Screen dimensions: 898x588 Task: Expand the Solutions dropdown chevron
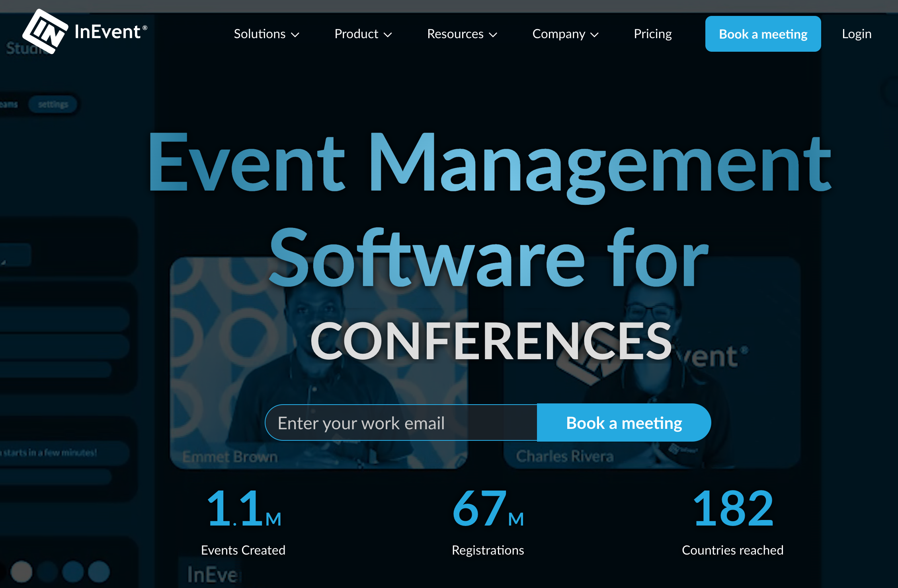[x=295, y=35]
